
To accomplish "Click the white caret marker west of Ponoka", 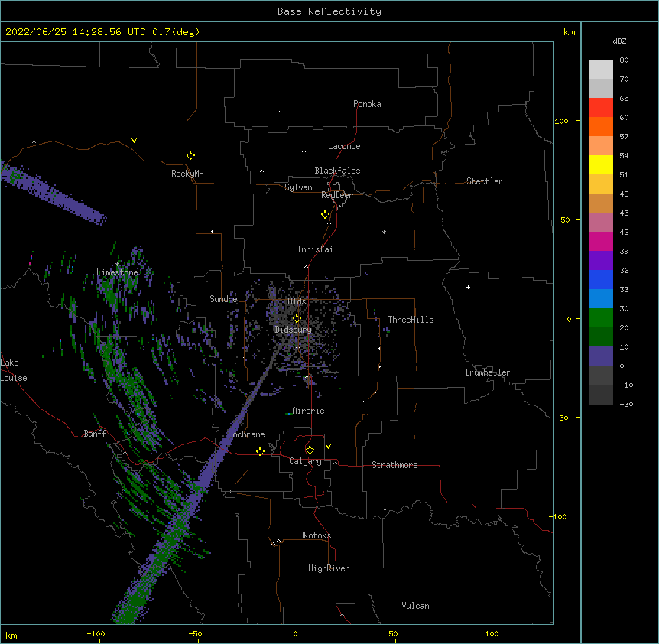I will tap(279, 112).
